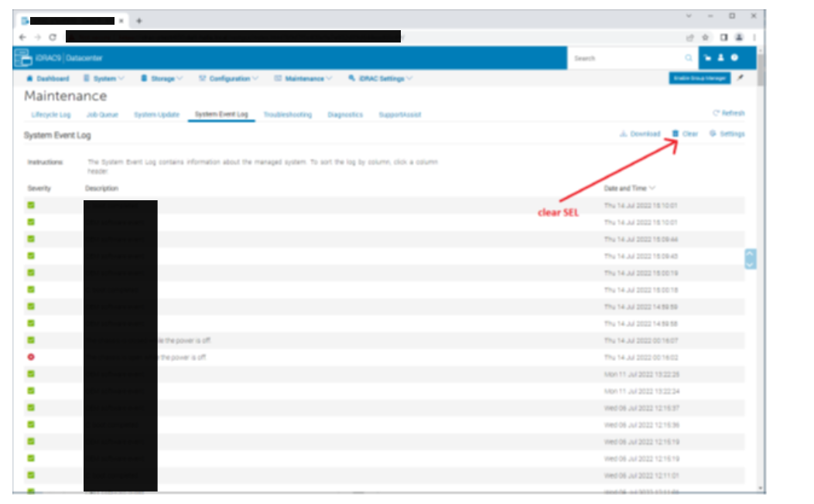Expand the iDRAC Settings dropdown menu
The width and height of the screenshot is (814, 504).
point(381,78)
